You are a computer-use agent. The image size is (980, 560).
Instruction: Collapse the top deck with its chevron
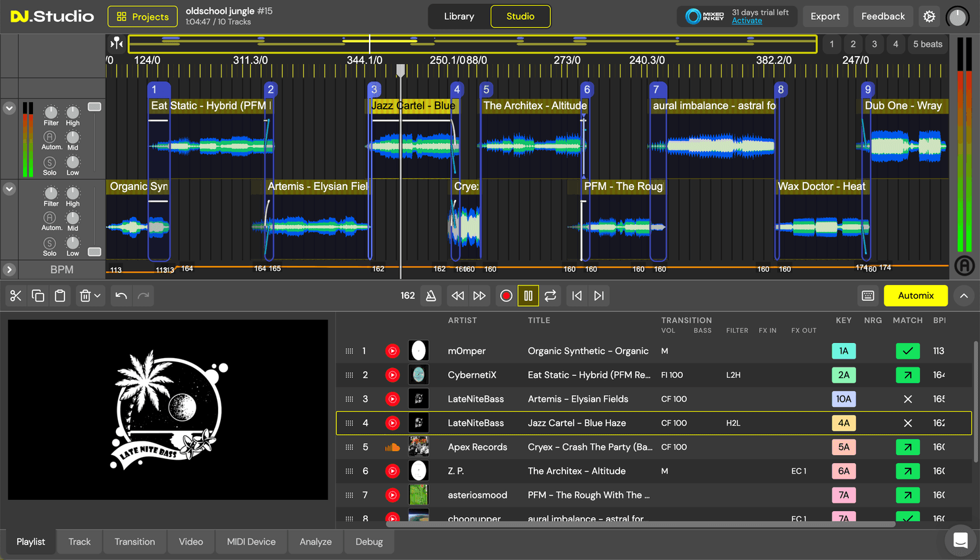(9, 108)
